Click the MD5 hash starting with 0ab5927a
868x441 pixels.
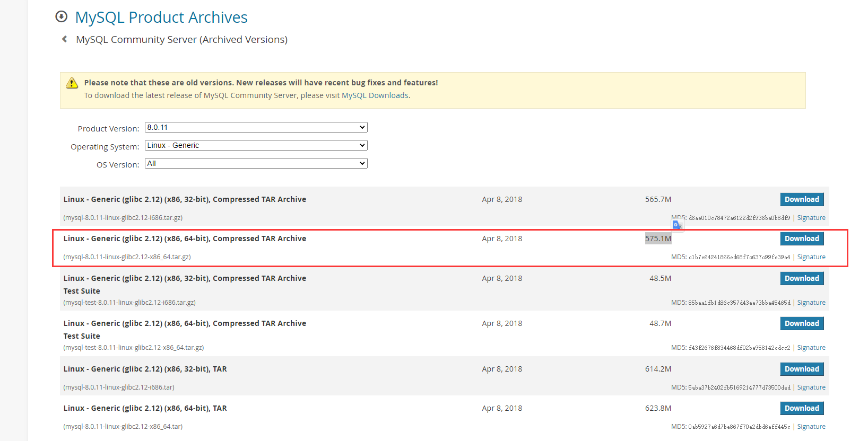pos(739,427)
